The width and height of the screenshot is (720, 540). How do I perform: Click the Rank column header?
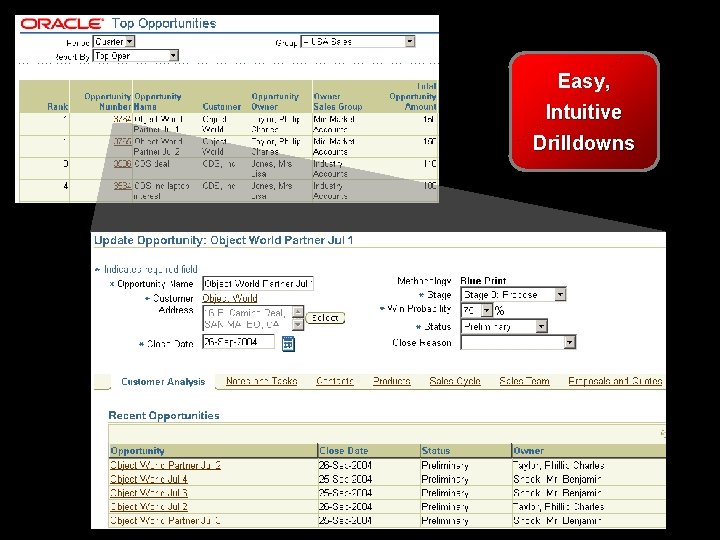click(57, 107)
